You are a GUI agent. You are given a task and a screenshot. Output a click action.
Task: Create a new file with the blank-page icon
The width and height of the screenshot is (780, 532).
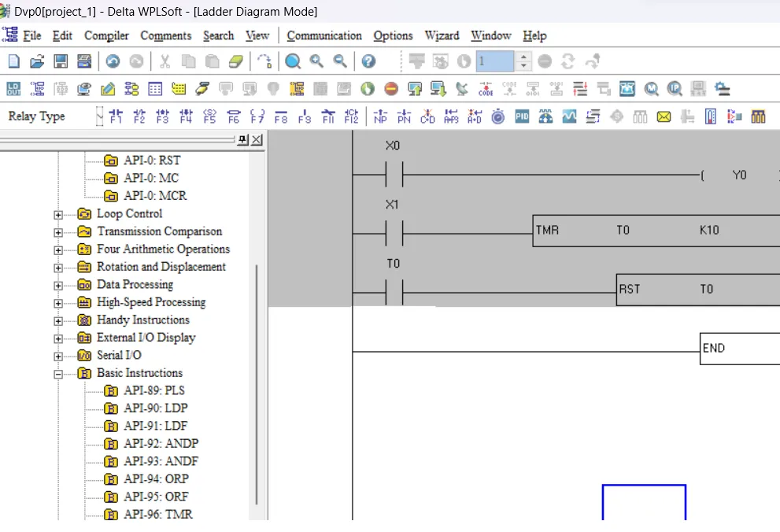pos(14,61)
